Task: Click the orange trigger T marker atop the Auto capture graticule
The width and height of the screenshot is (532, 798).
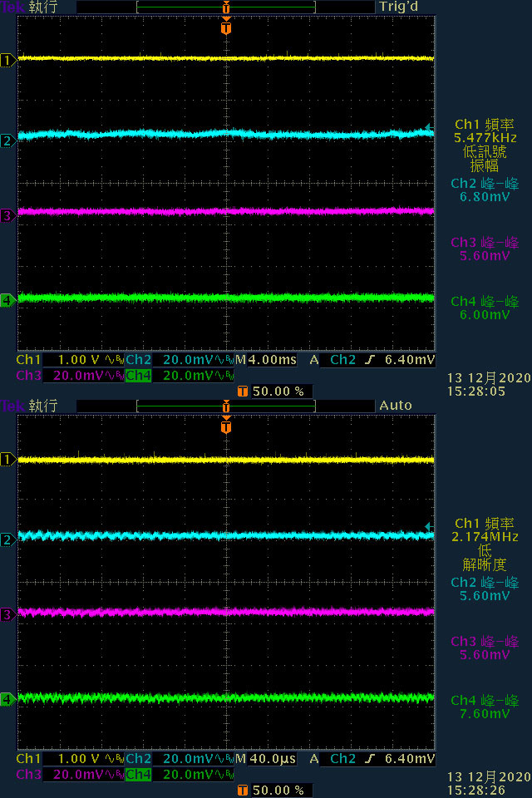Action: pyautogui.click(x=226, y=426)
